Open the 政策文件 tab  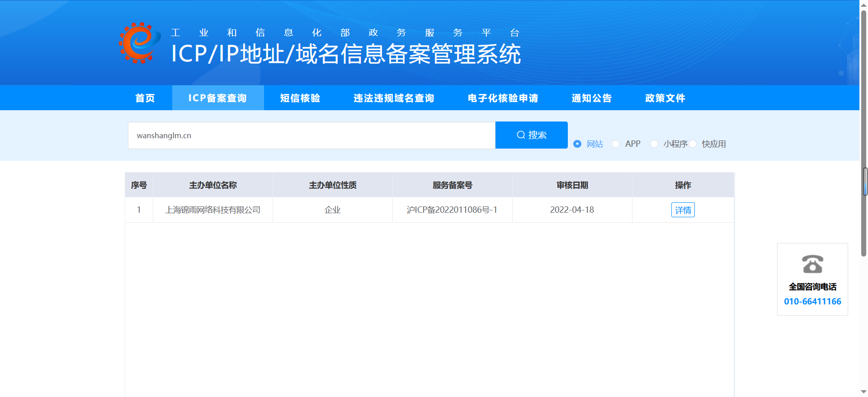pyautogui.click(x=665, y=98)
